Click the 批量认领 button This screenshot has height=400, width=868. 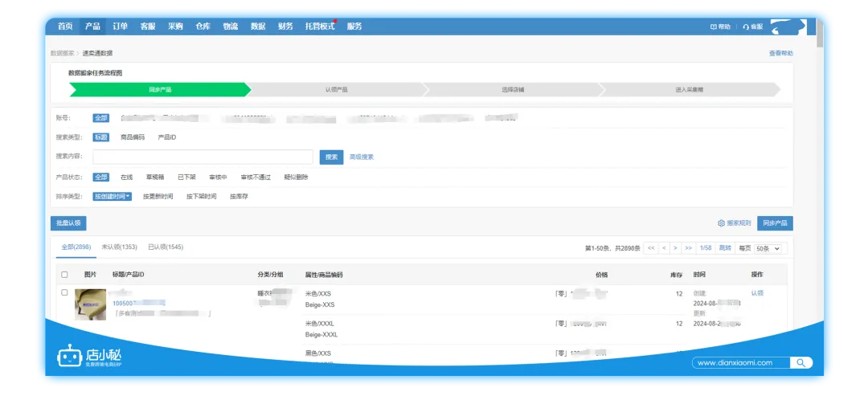68,223
